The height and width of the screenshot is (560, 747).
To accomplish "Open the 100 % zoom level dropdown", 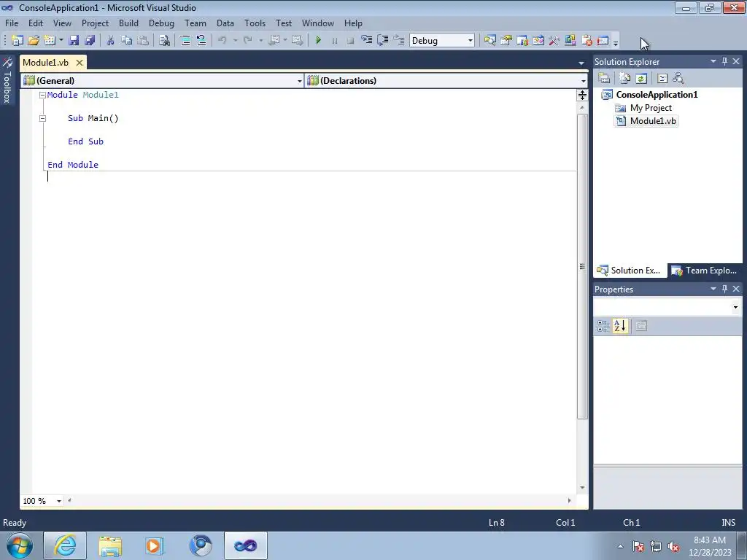I will pos(59,501).
